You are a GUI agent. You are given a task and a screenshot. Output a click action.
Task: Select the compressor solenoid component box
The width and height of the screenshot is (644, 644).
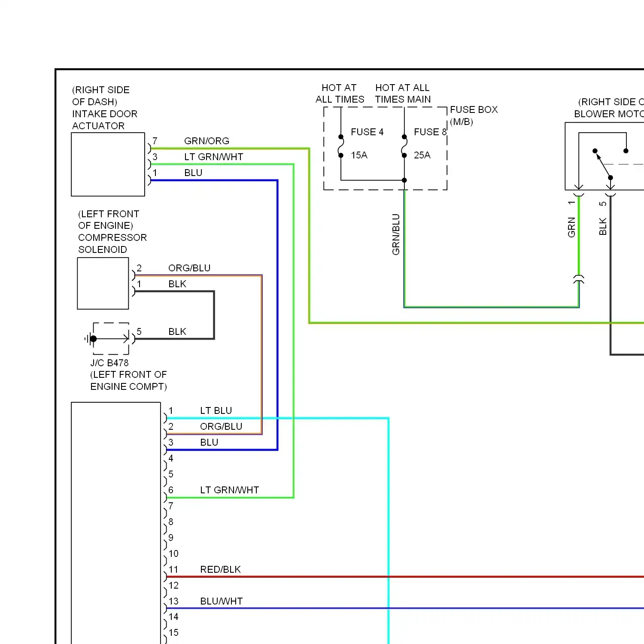103,283
